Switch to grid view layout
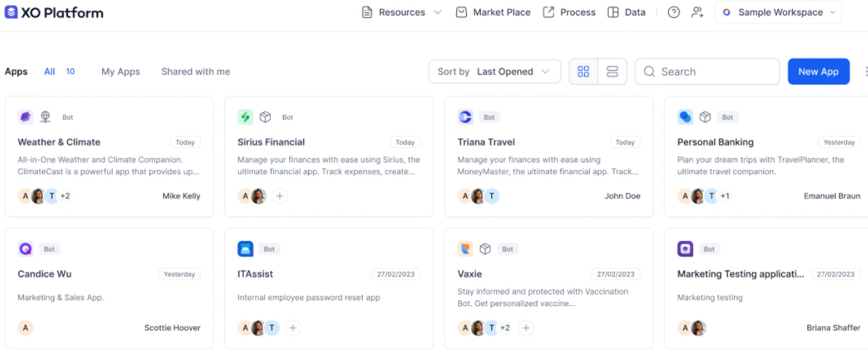The width and height of the screenshot is (868, 350). click(x=584, y=71)
